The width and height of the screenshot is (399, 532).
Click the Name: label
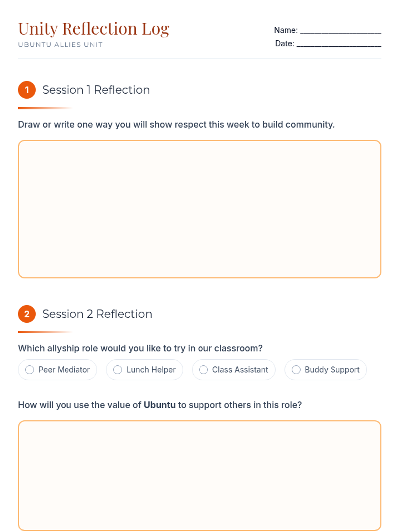click(286, 30)
